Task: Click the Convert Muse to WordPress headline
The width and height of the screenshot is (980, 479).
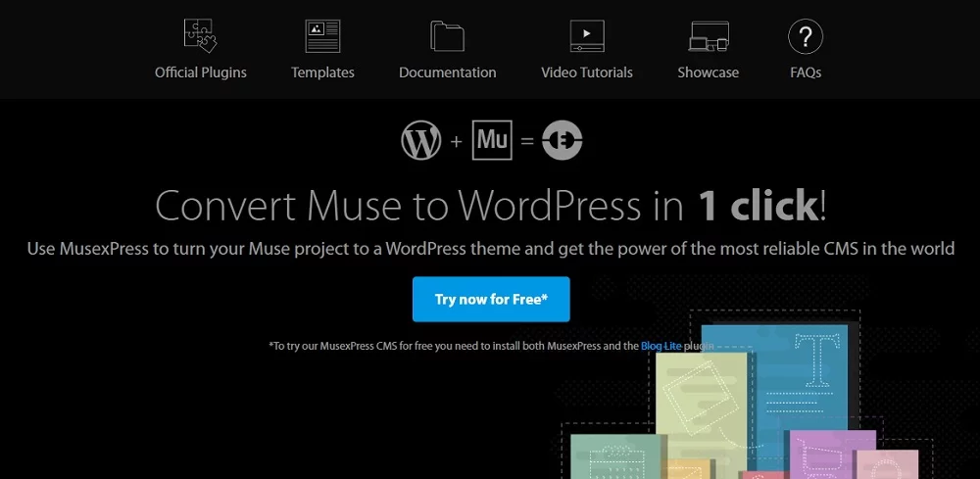Action: (x=491, y=206)
